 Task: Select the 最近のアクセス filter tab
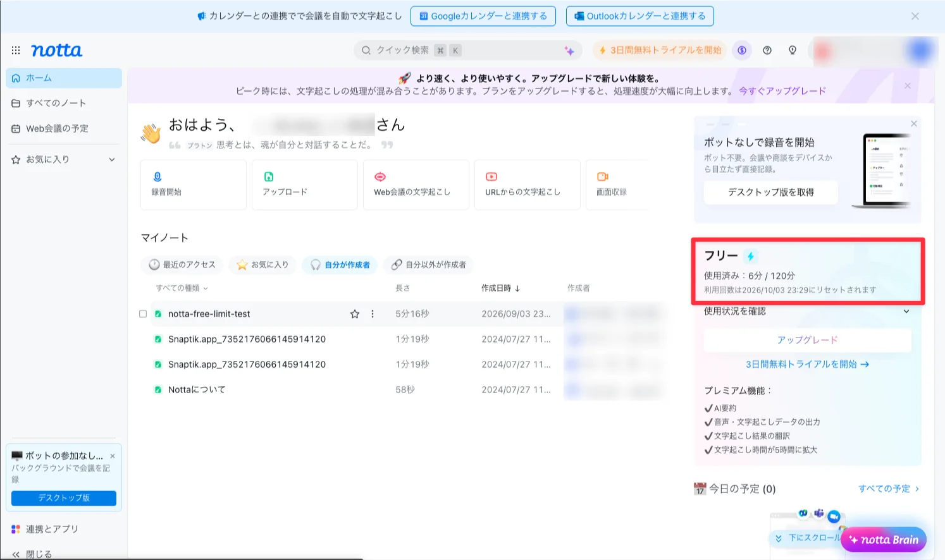tap(182, 264)
